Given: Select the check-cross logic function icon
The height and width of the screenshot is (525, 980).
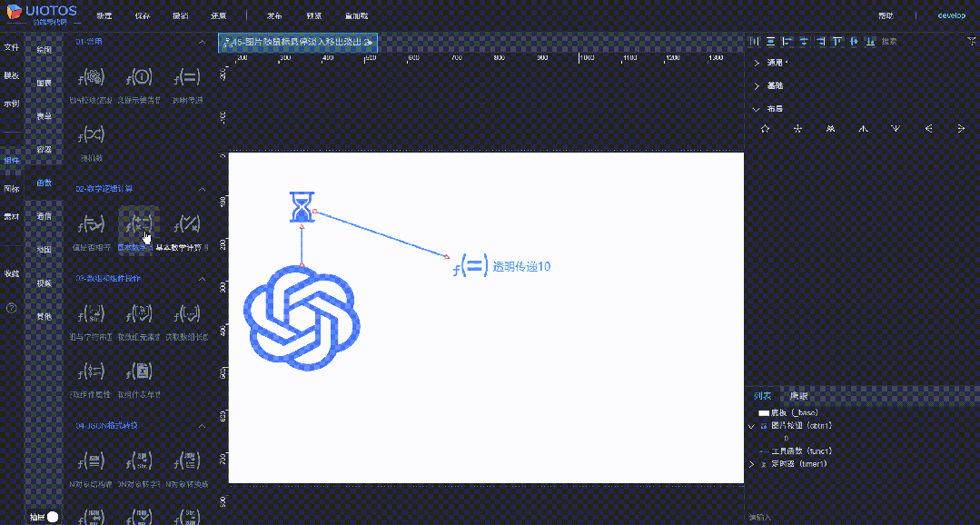Looking at the screenshot, I should tap(187, 224).
